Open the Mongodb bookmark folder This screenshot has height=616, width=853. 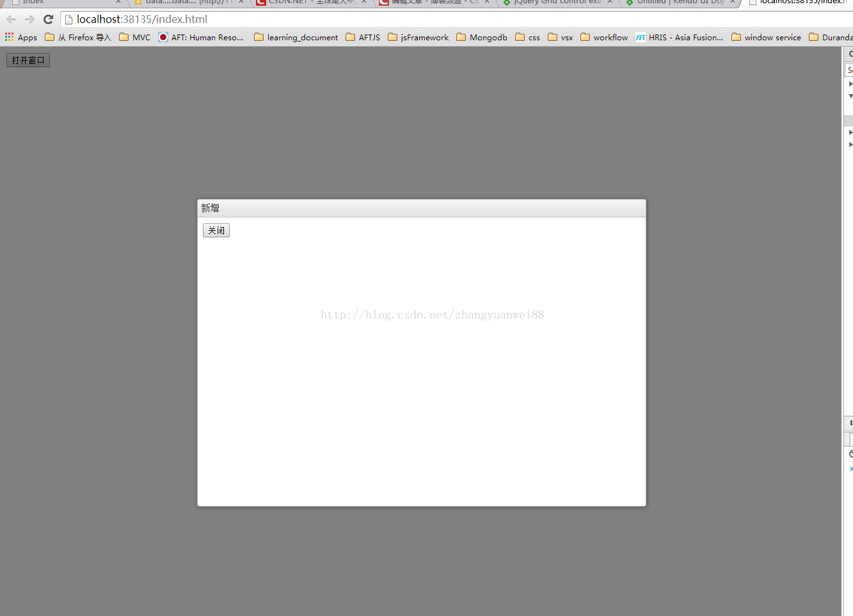point(482,37)
